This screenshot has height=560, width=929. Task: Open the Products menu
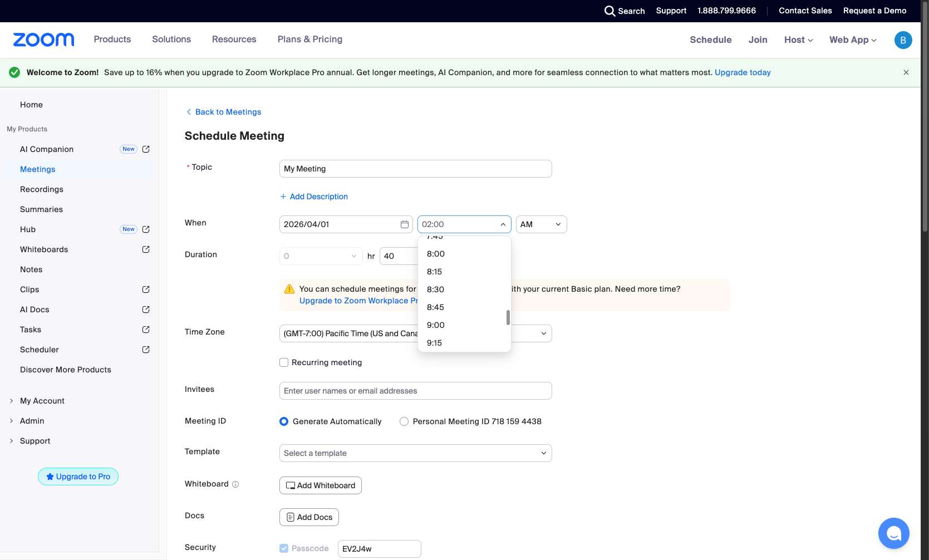(x=112, y=40)
